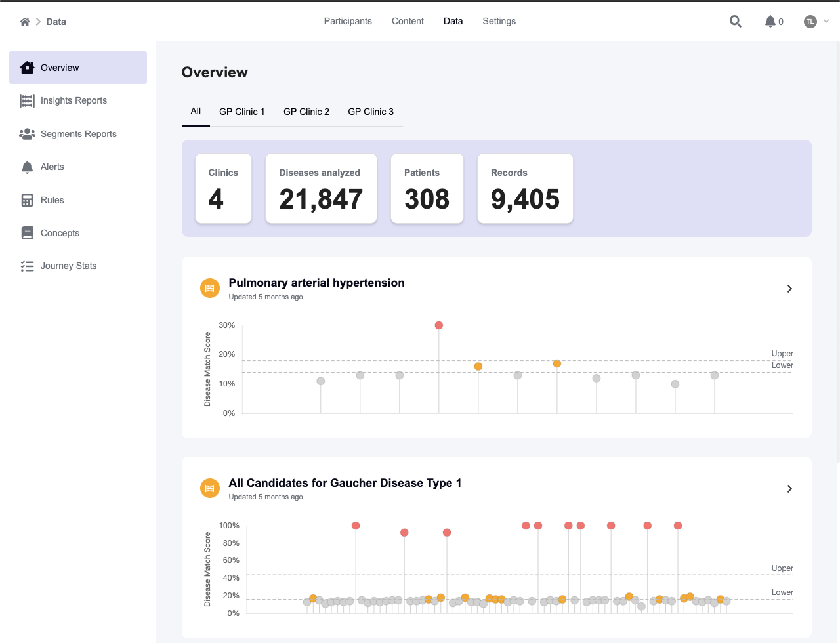Open notifications bell icon
The height and width of the screenshot is (643, 840).
(770, 22)
